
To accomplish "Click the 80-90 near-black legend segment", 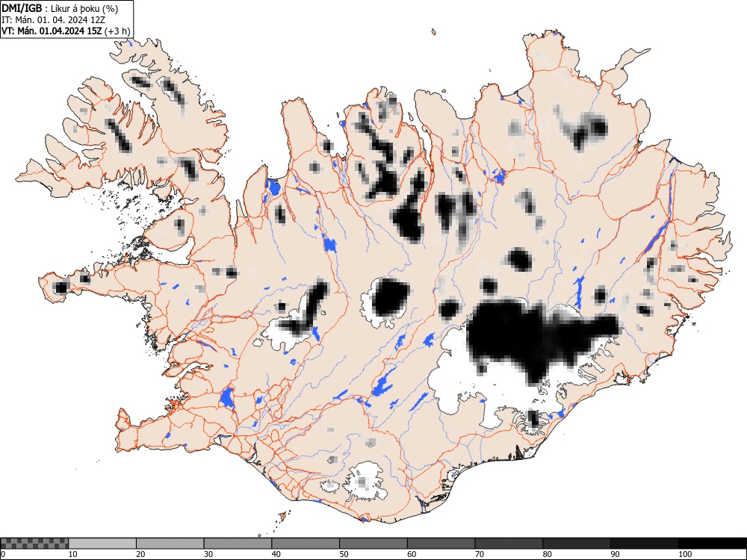I will (577, 544).
